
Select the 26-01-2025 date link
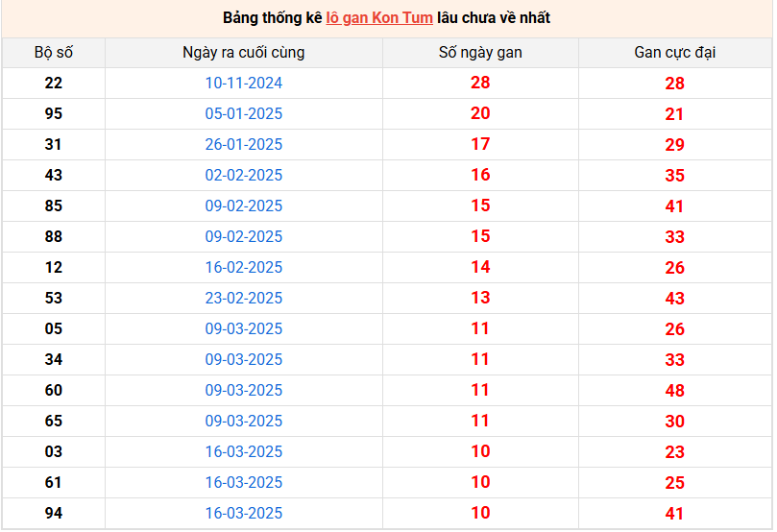pos(244,145)
